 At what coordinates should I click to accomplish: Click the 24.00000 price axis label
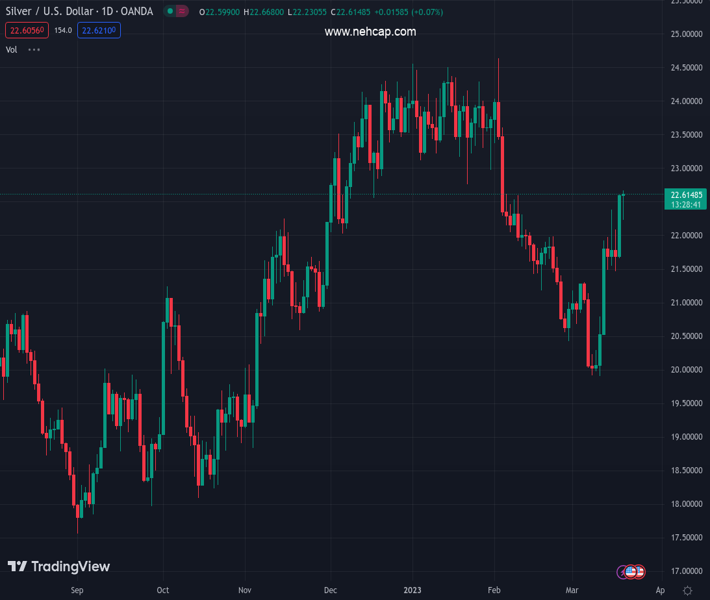686,101
